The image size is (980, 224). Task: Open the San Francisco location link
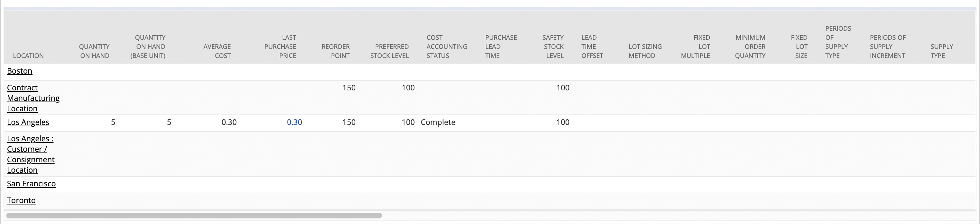(31, 184)
